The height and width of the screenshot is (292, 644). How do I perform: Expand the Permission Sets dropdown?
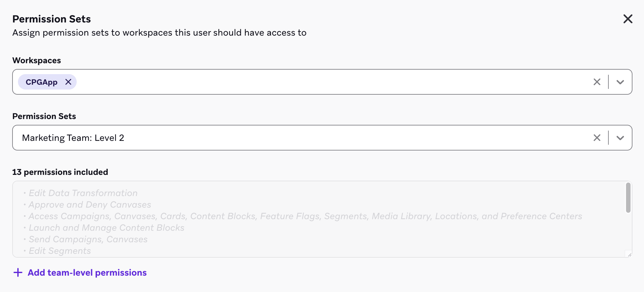pos(620,137)
